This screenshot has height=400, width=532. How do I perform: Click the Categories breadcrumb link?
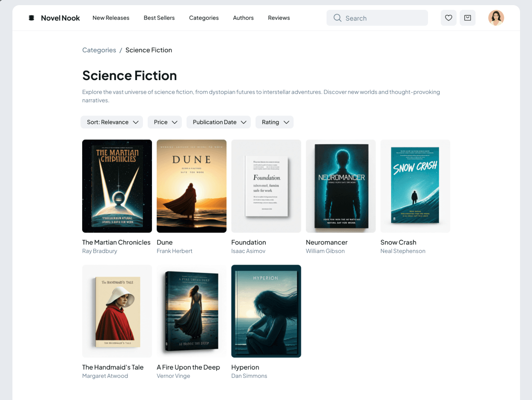click(99, 50)
